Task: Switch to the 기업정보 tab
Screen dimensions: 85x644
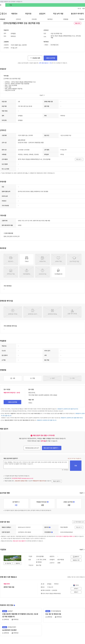Action: coord(81,19)
